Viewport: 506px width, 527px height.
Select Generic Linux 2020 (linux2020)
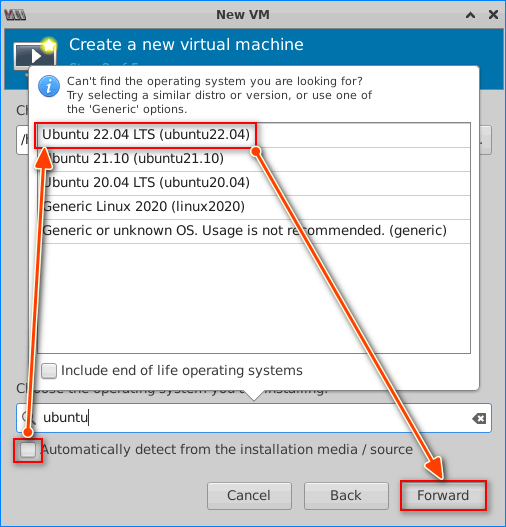(x=254, y=207)
